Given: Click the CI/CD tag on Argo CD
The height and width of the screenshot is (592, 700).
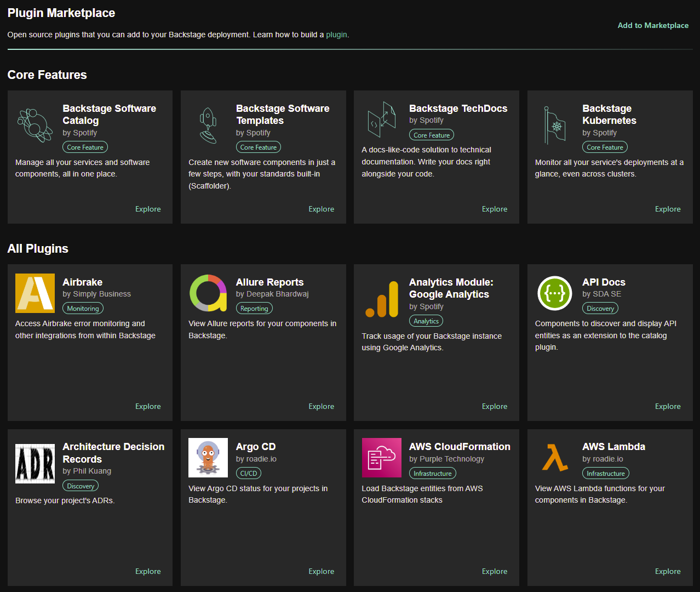Looking at the screenshot, I should click(249, 473).
